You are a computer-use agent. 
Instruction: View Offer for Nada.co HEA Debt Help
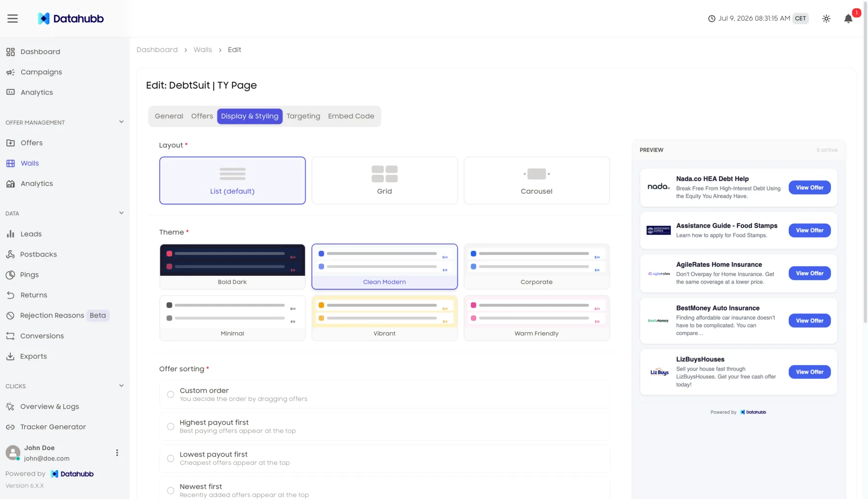(x=810, y=188)
